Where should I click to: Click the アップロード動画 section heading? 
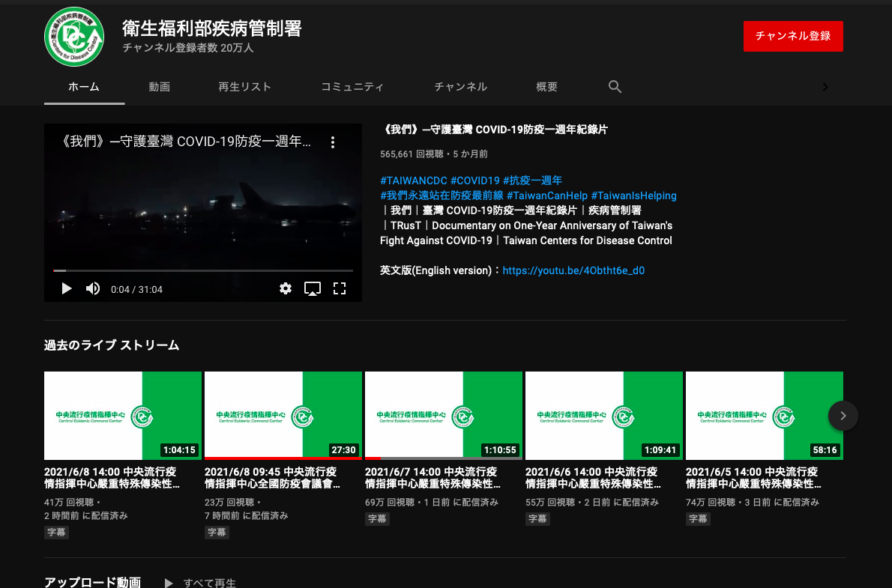point(93,582)
